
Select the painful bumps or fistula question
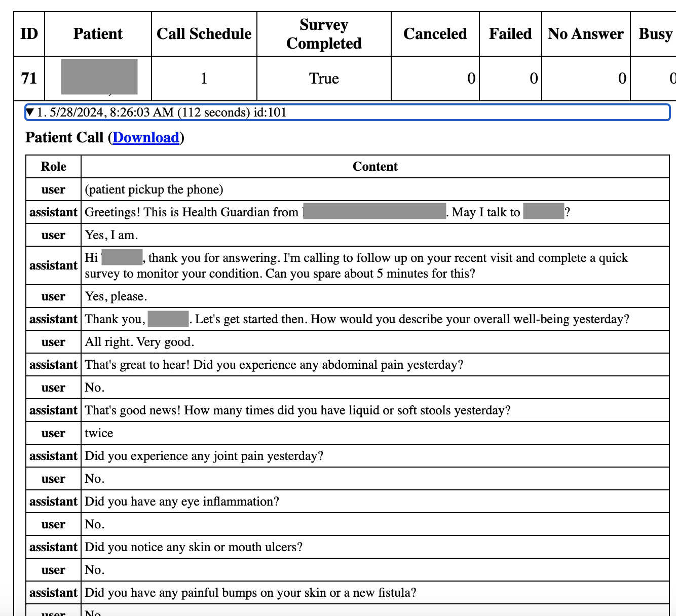tap(375, 593)
